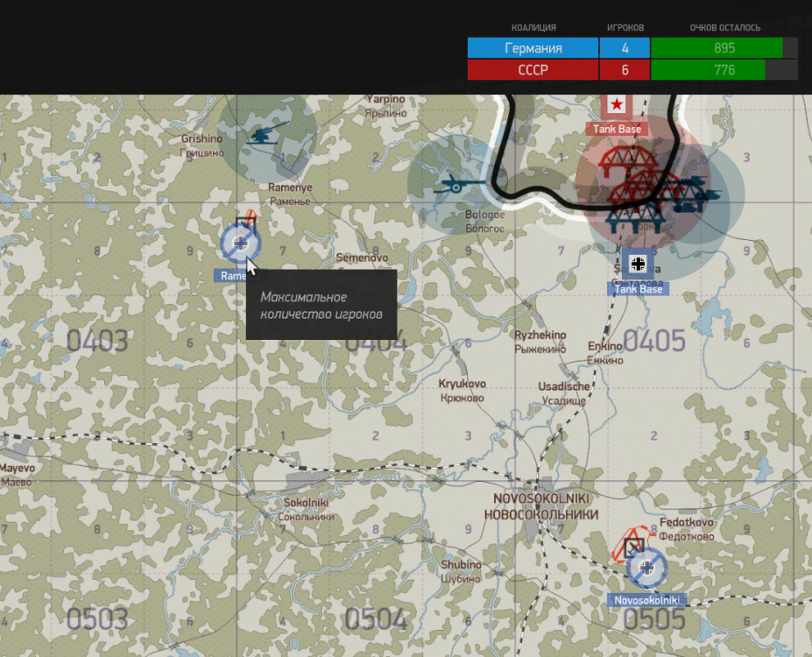Click USSR's player count 6
812x657 pixels.
pyautogui.click(x=625, y=70)
